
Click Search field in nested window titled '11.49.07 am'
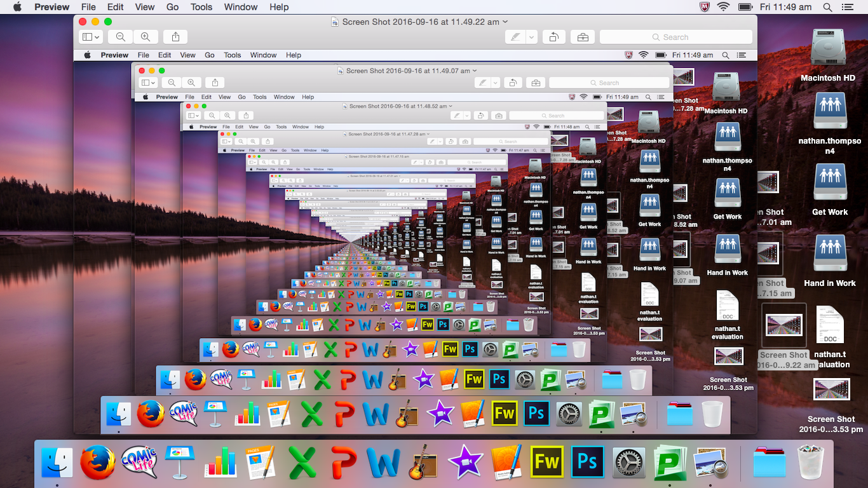(609, 83)
